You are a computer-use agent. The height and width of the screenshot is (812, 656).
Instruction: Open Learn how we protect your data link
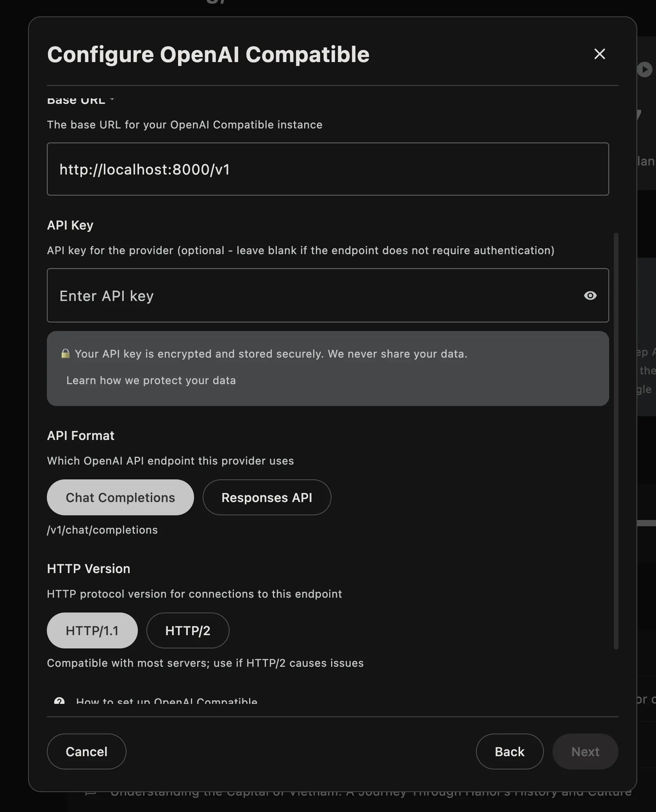point(151,380)
